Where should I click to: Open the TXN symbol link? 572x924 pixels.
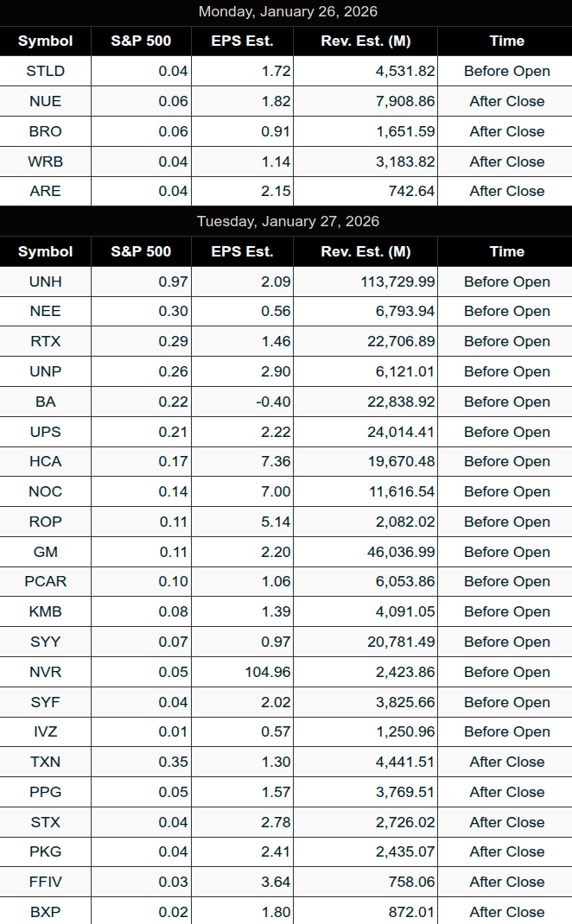[45, 762]
